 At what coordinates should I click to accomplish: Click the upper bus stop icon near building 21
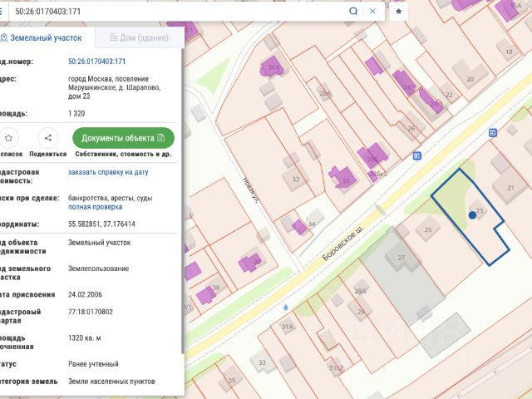pos(492,132)
